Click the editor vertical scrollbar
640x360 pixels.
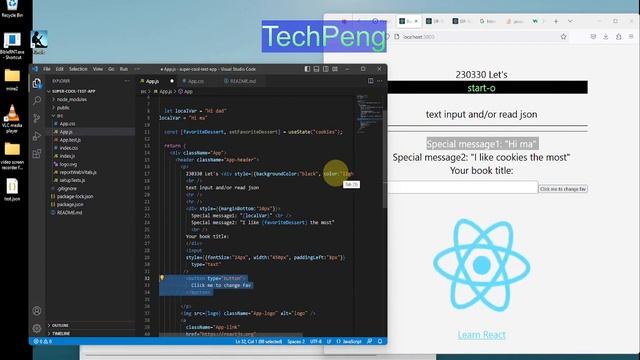(x=384, y=159)
